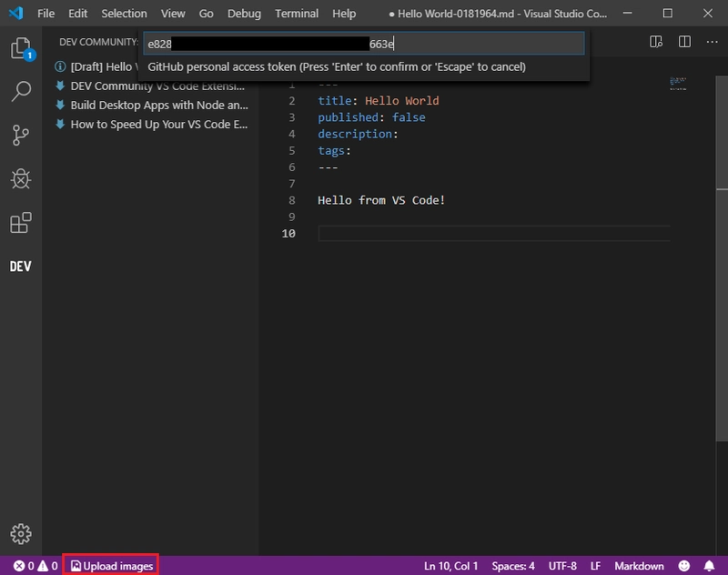Click the Split Editor icon
The height and width of the screenshot is (575, 728).
tap(684, 42)
